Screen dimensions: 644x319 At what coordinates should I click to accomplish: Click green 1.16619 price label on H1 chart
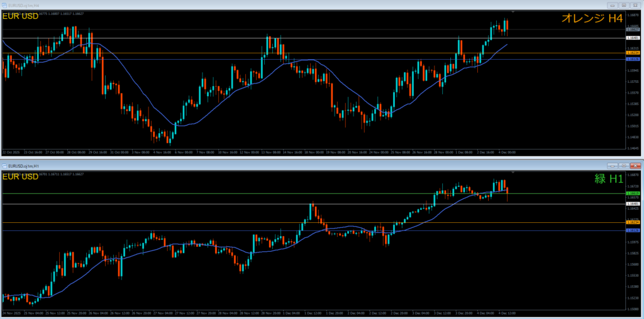pos(633,193)
